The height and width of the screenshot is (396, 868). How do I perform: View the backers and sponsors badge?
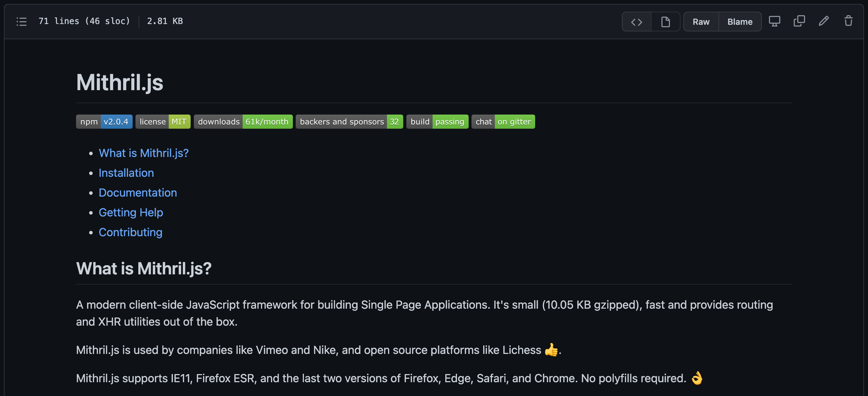point(349,121)
